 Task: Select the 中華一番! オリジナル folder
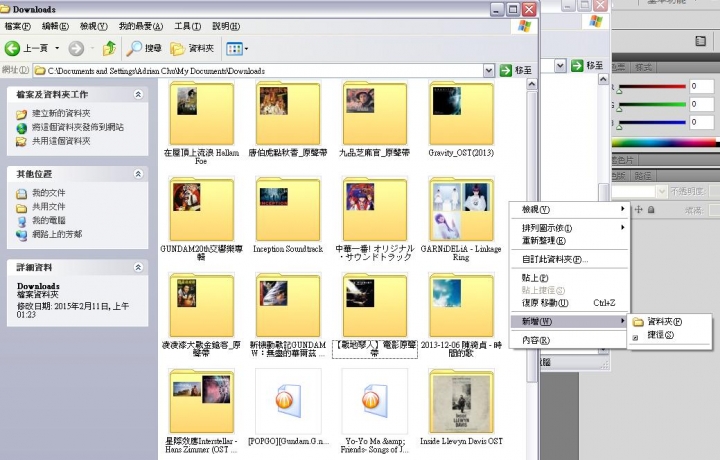point(374,209)
